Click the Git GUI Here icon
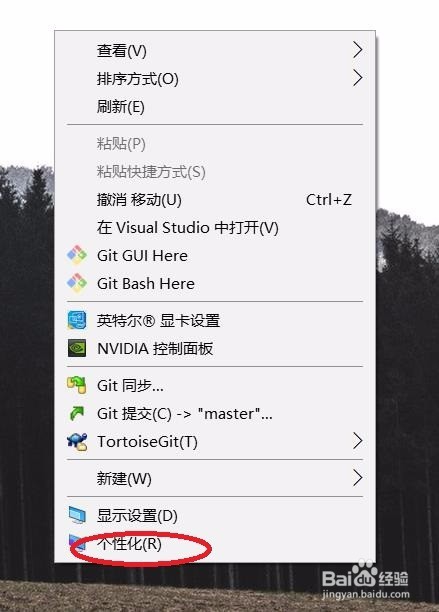439x612 pixels. [x=77, y=255]
